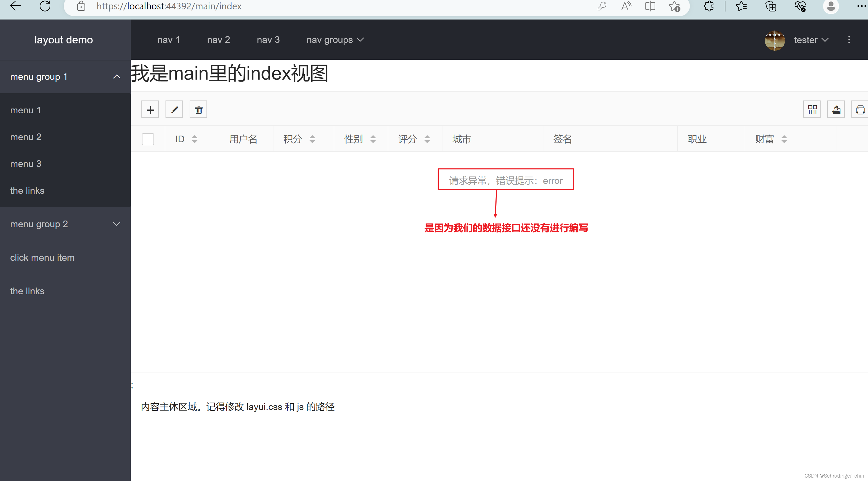Open the vertical three-dot options icon in header
Viewport: 868px width, 481px height.
849,40
